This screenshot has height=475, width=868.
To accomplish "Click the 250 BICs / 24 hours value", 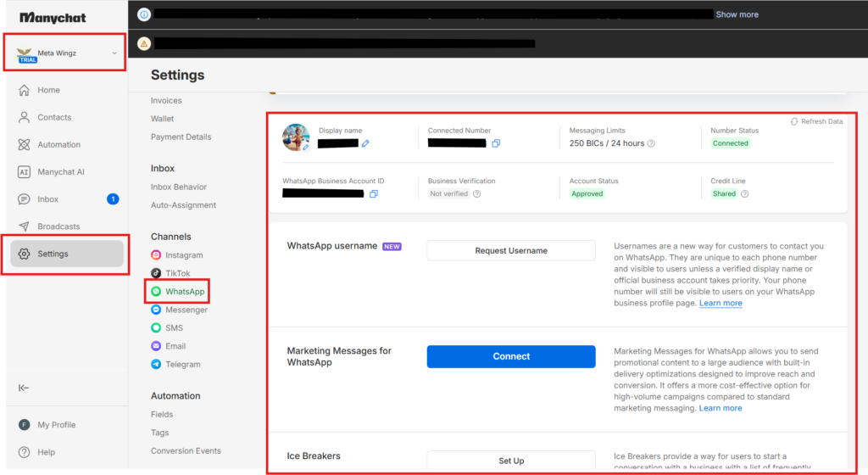I will pyautogui.click(x=607, y=143).
